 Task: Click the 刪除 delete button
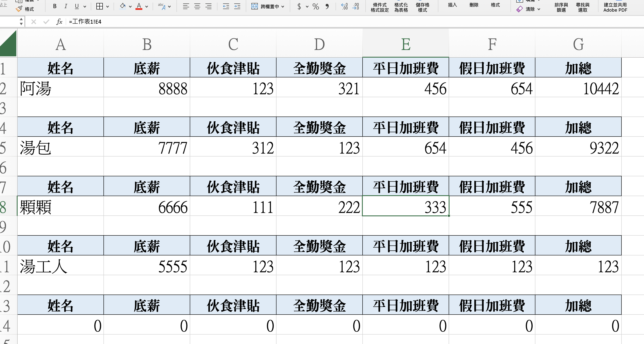coord(474,5)
